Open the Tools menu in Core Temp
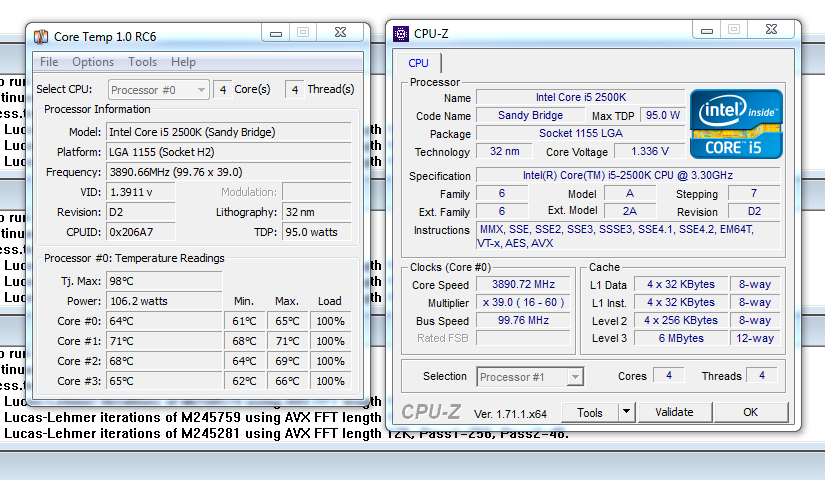The image size is (825, 480). (x=143, y=62)
